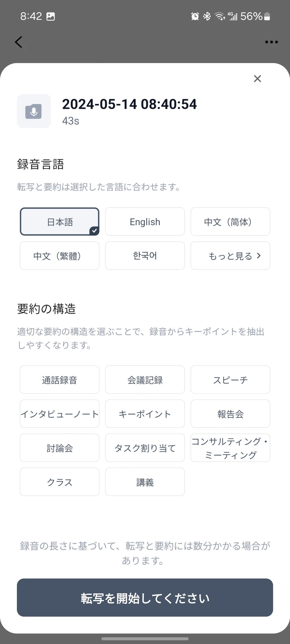Tap the back arrow icon

coord(19,42)
